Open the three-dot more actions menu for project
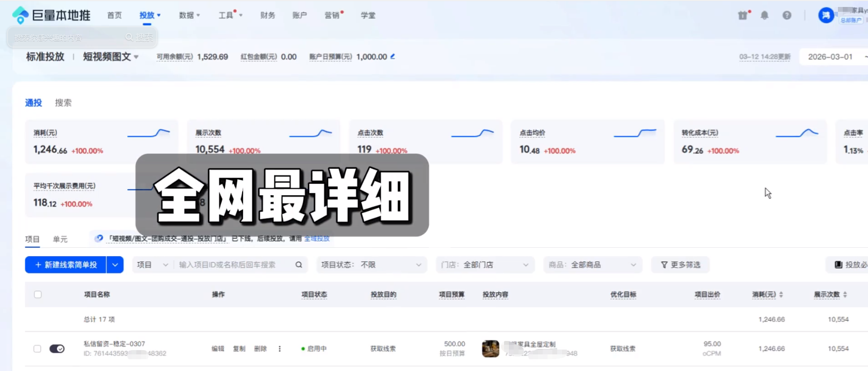Image resolution: width=868 pixels, height=371 pixels. 280,348
